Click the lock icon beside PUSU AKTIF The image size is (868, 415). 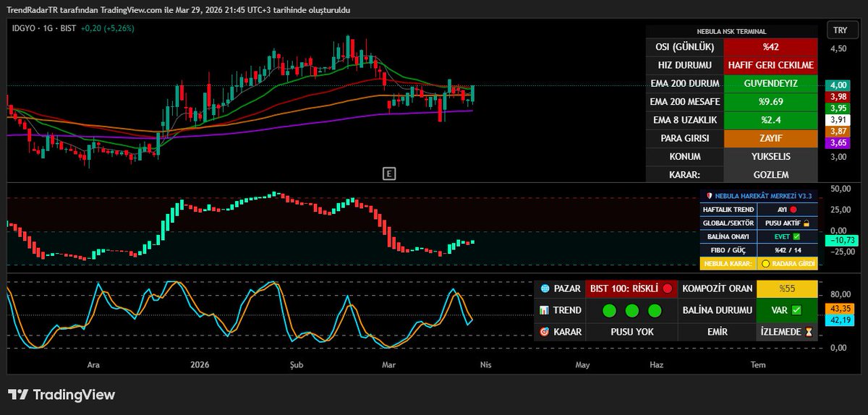pos(805,223)
